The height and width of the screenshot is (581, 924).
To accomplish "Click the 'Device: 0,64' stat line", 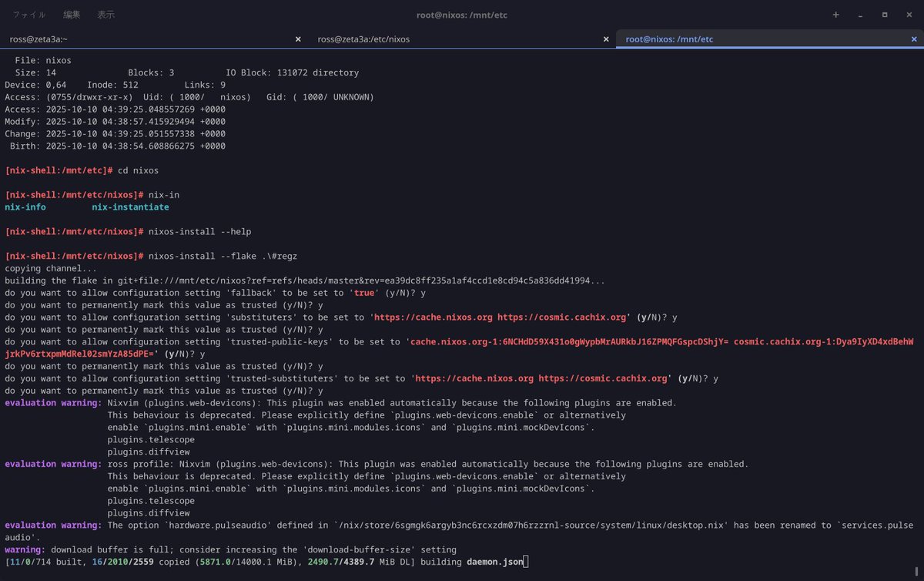I will (115, 85).
